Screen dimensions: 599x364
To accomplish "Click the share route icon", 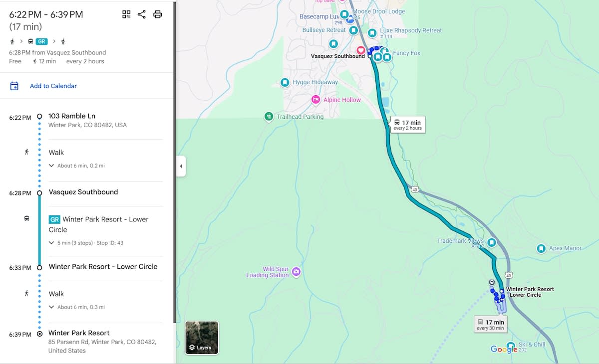I will [142, 14].
